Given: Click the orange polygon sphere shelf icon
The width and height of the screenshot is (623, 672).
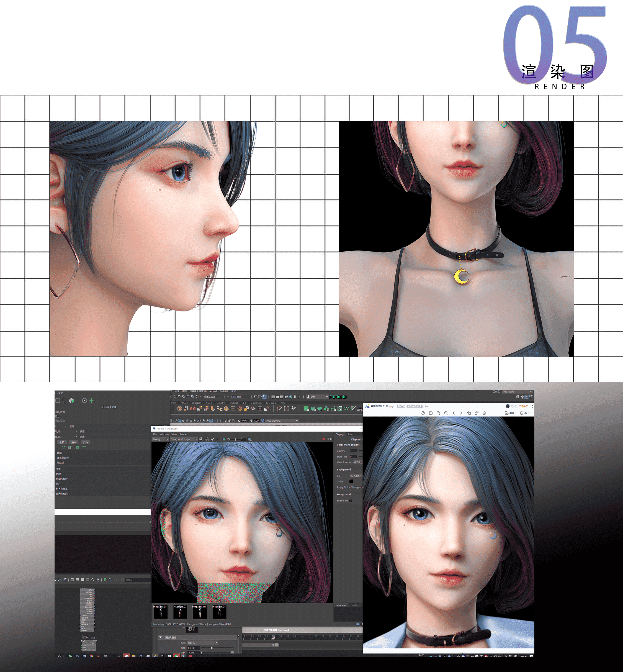Looking at the screenshot, I should 180,409.
